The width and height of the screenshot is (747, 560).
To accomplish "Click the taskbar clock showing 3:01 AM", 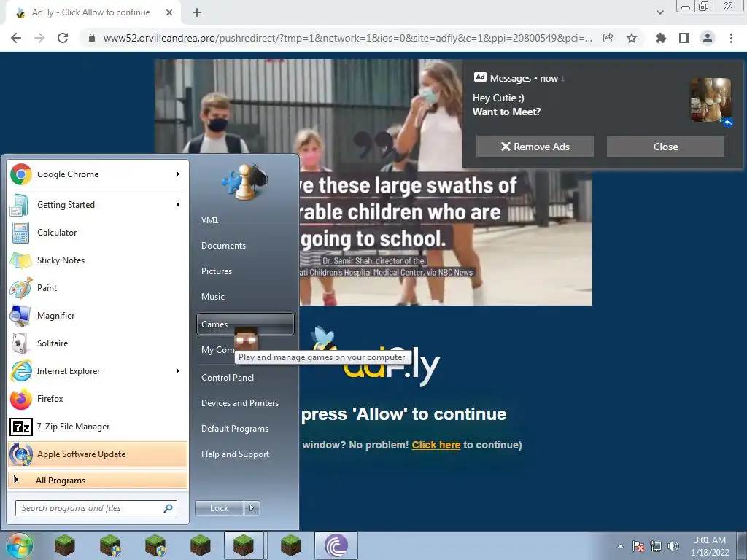I will [x=710, y=546].
